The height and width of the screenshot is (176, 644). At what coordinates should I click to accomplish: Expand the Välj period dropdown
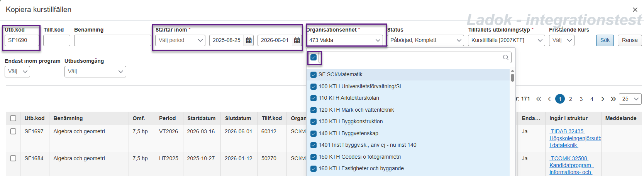tap(180, 40)
